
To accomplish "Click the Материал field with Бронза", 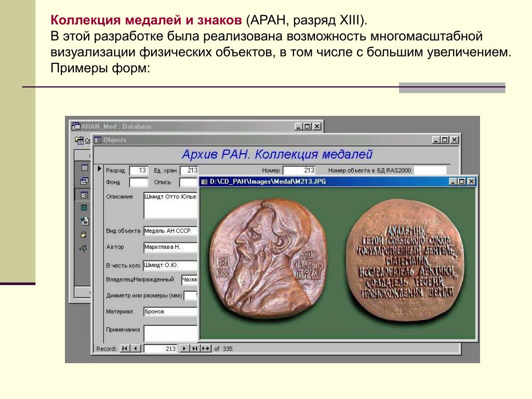I will pyautogui.click(x=170, y=312).
